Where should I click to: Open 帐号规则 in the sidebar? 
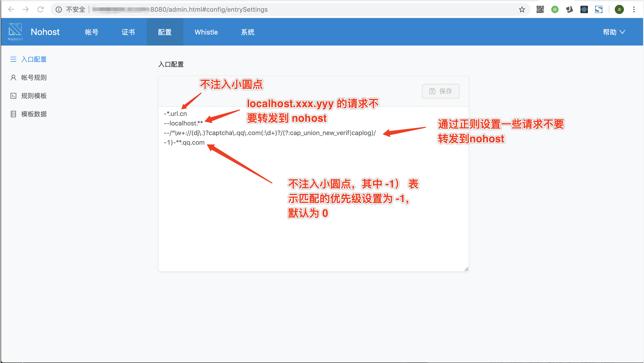(34, 78)
